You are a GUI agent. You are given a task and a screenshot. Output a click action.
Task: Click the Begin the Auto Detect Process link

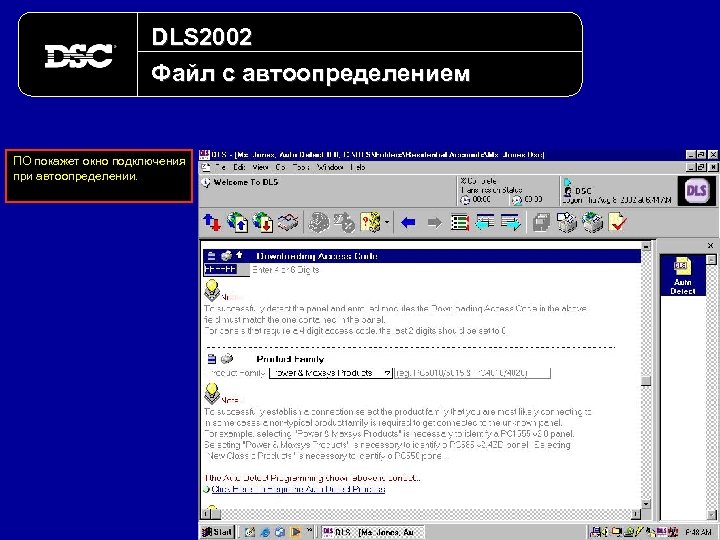(x=298, y=489)
